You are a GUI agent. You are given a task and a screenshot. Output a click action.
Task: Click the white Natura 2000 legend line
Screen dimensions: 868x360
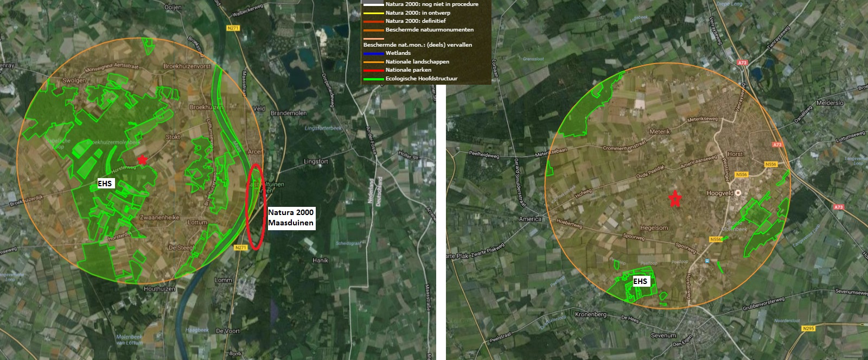pos(374,4)
